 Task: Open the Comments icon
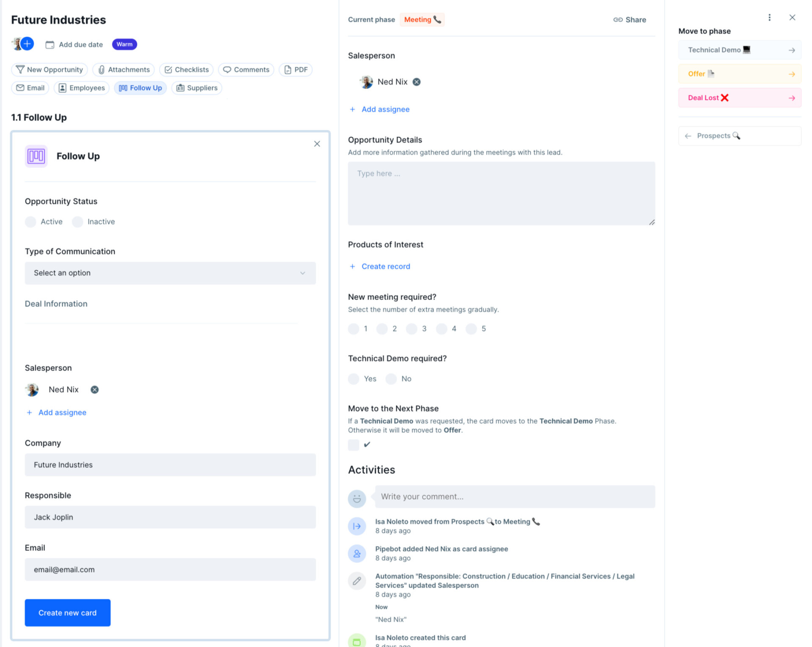point(228,69)
